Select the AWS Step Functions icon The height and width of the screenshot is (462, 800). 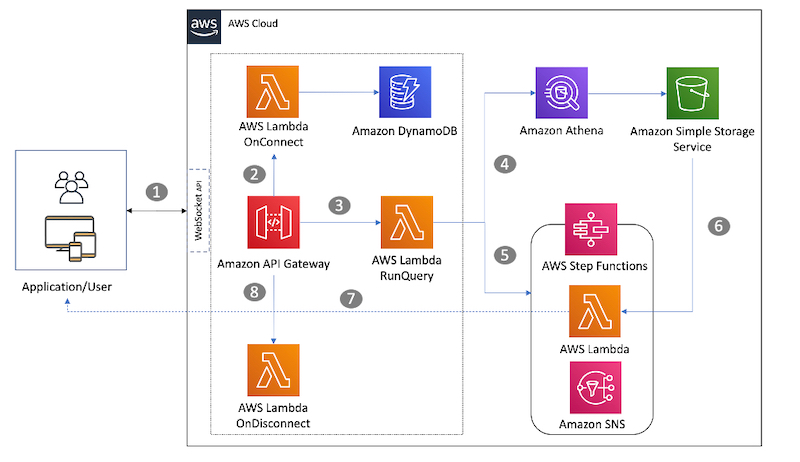(x=591, y=229)
